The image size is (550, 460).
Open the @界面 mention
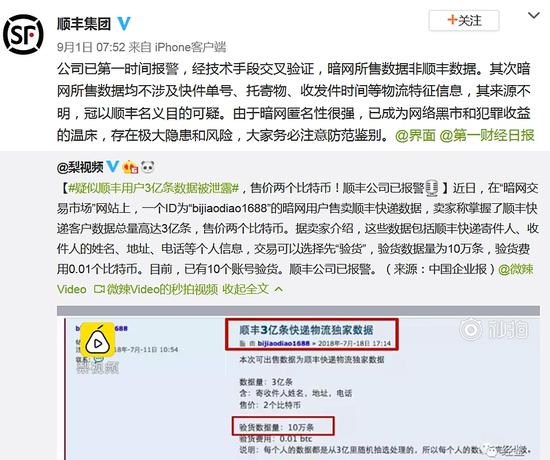415,135
